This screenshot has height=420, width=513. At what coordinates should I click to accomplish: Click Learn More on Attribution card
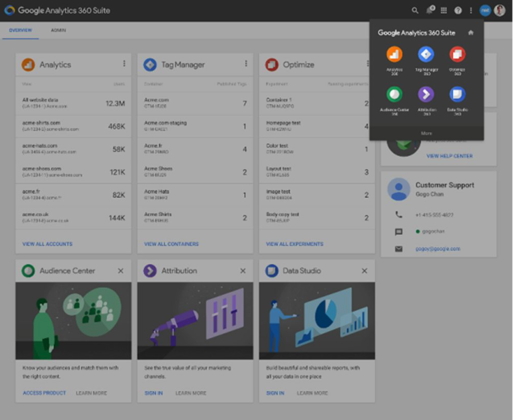click(191, 393)
